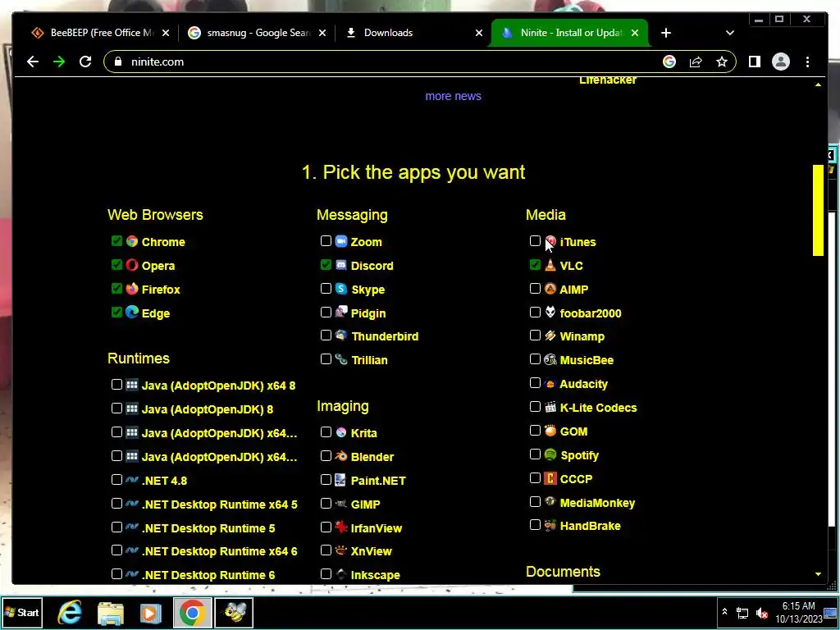Screen dimensions: 840x630
Task: Check the Java (AdoptOpenJDK) x64 8 checkbox
Action: pyautogui.click(x=116, y=385)
